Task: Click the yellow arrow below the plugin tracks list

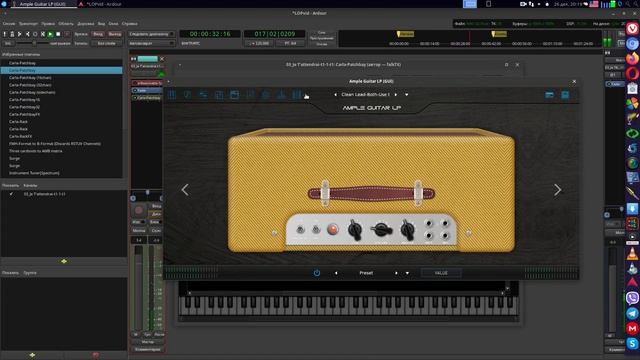Action: point(64,261)
